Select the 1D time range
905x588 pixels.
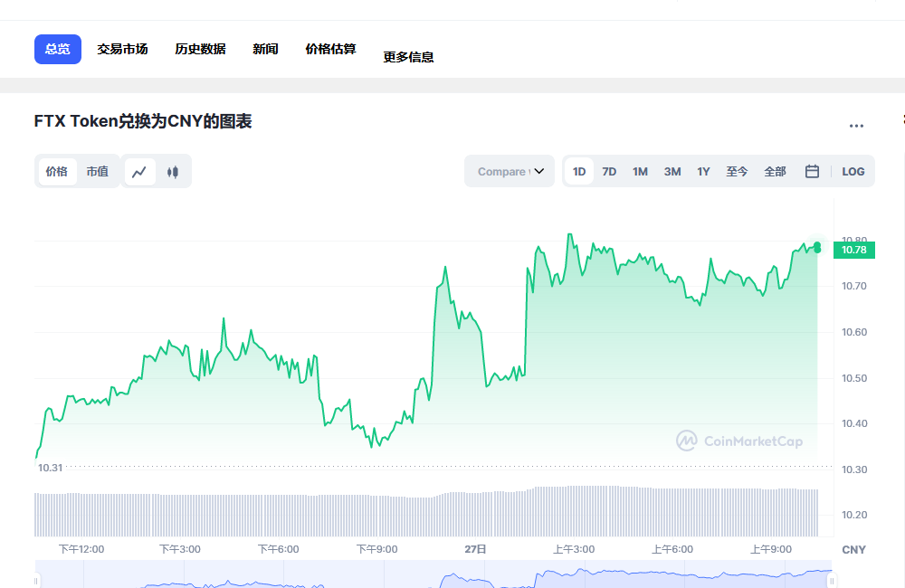click(x=579, y=171)
